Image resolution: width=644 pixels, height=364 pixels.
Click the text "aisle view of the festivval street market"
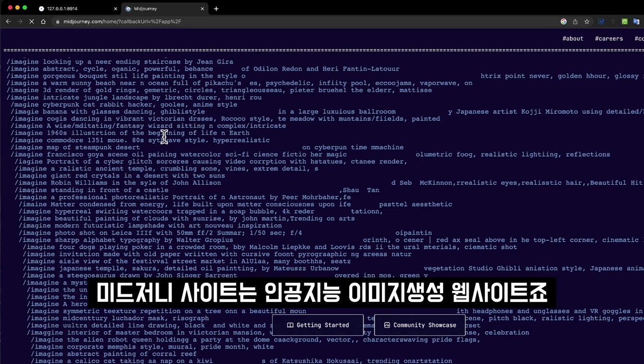(142, 261)
